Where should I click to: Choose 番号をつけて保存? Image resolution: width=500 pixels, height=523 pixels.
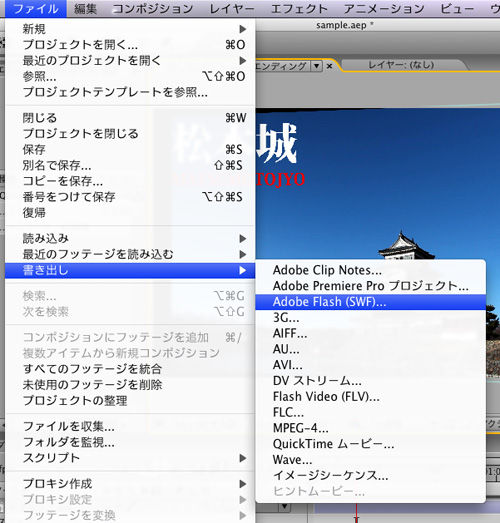tap(130, 197)
